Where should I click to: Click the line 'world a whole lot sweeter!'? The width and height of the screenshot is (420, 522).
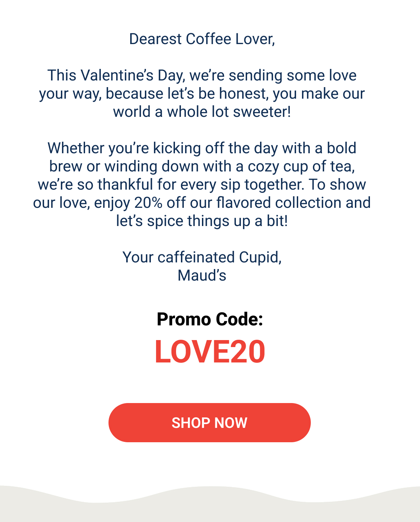point(202,112)
